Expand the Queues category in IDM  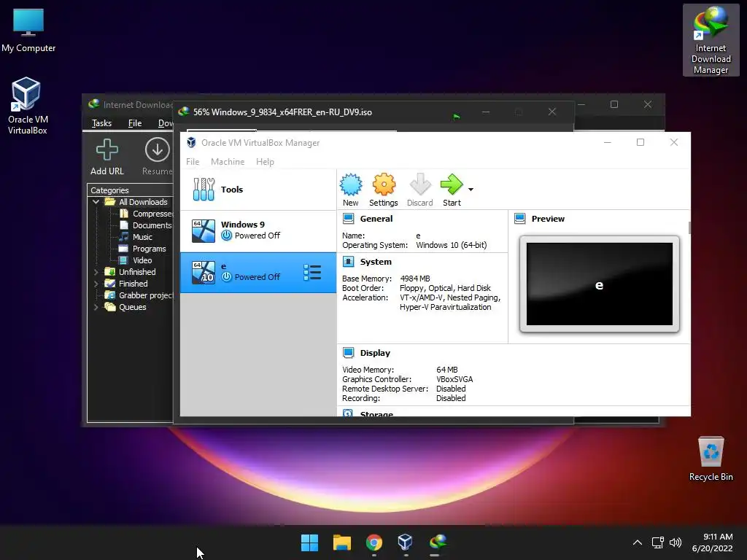(x=96, y=307)
